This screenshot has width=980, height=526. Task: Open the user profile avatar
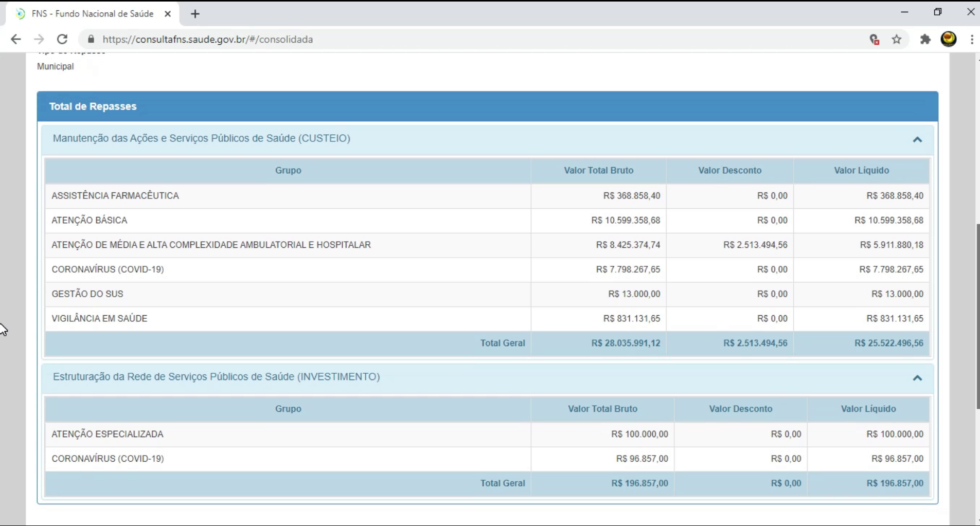tap(949, 39)
